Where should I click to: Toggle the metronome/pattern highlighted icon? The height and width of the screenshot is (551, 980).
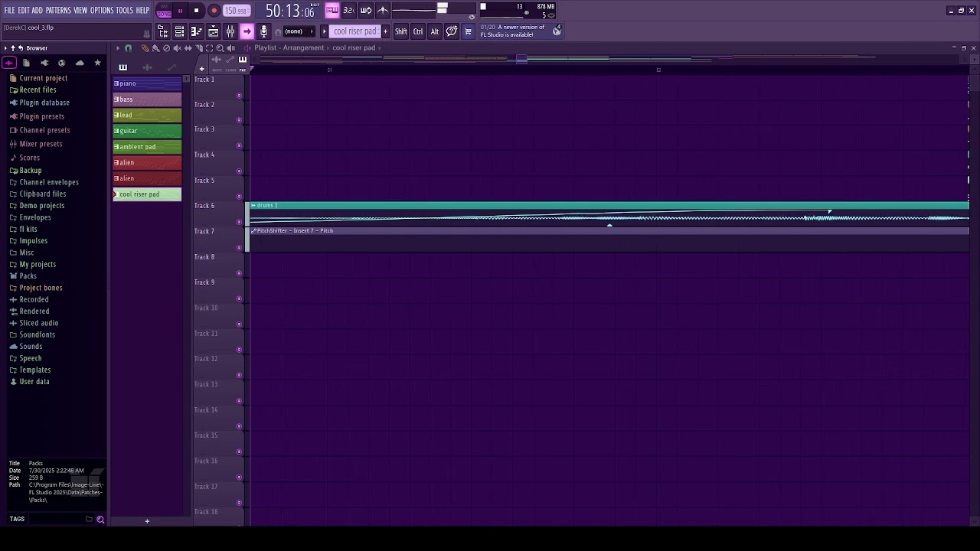pos(332,10)
